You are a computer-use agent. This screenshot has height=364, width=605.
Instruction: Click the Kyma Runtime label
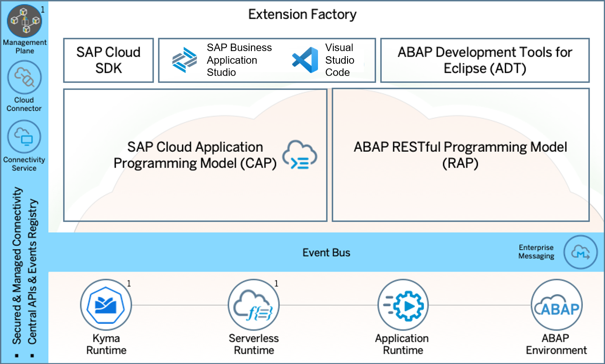click(x=106, y=344)
